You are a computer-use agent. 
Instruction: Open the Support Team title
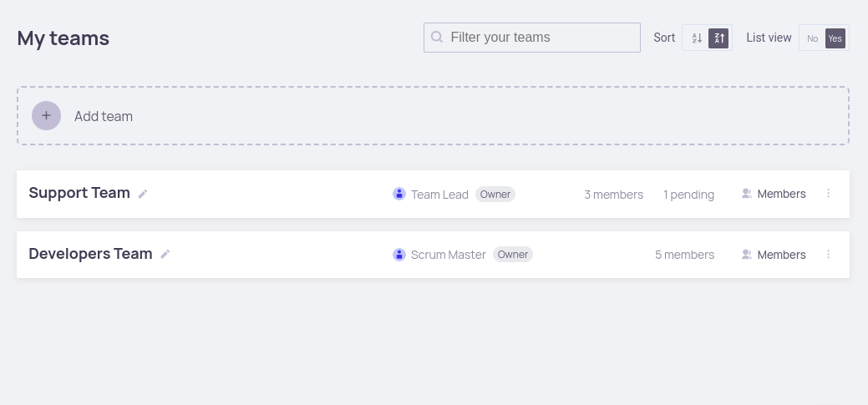click(x=79, y=193)
